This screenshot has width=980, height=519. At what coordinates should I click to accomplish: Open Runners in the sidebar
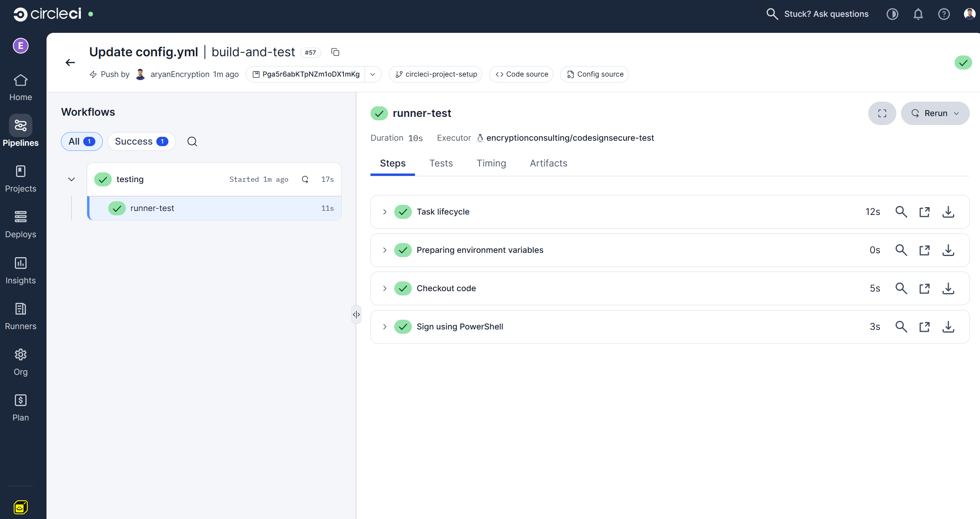point(21,317)
